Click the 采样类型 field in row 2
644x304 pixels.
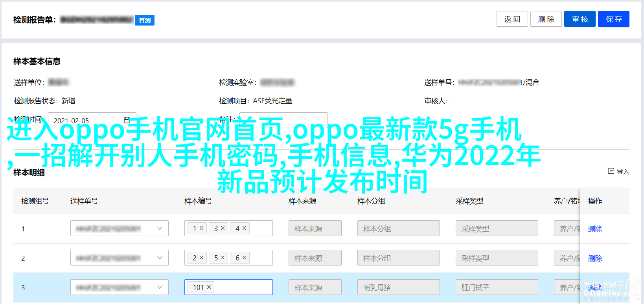click(497, 258)
